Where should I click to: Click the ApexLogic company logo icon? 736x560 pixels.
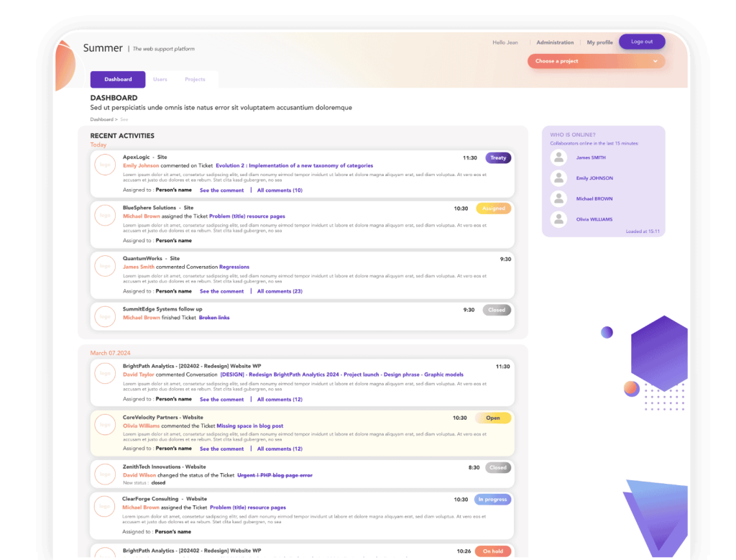pos(105,165)
